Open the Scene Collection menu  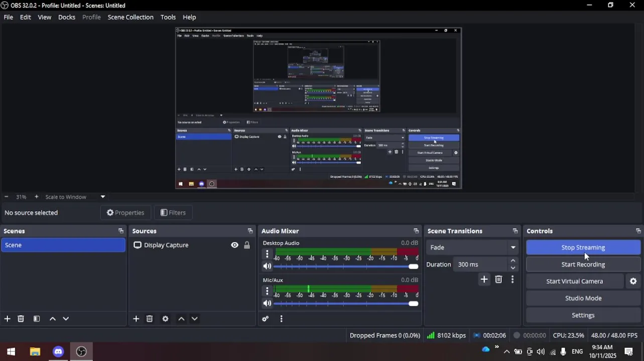pos(131,17)
